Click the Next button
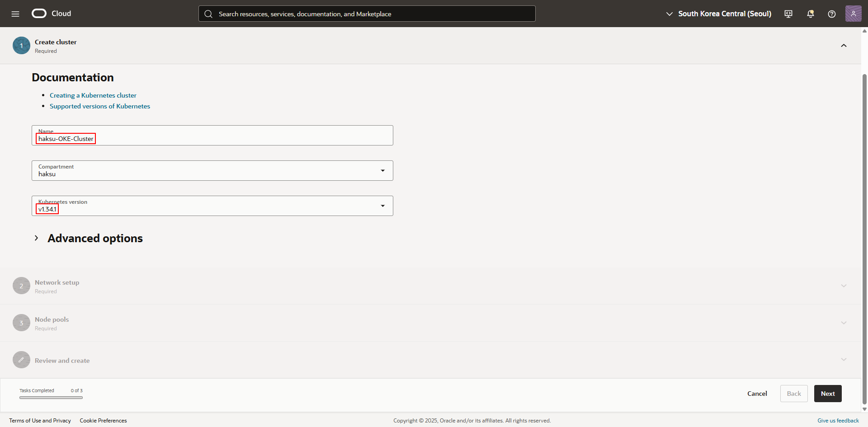Viewport: 868px width, 427px height. tap(827, 394)
